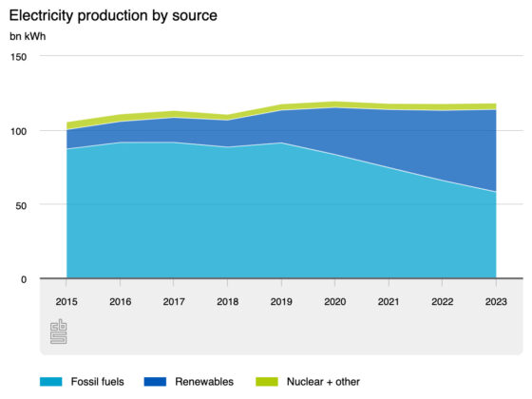Viewport: 532px width, 399px height.
Task: Click the 150 y-axis value label
Action: point(19,57)
